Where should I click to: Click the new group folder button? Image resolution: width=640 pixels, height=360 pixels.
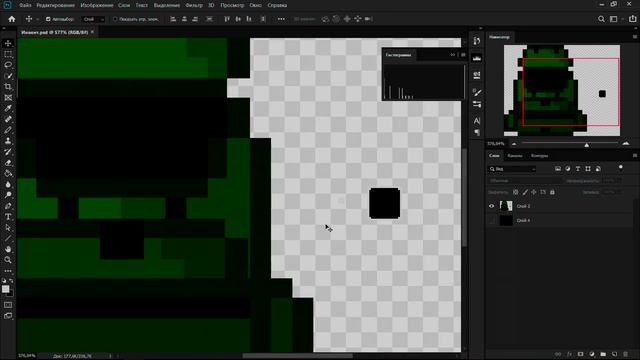pyautogui.click(x=603, y=354)
